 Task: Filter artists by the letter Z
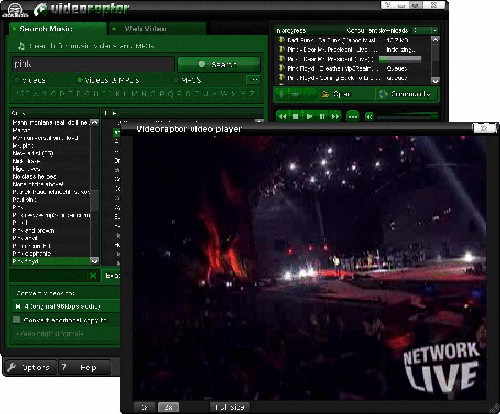[252, 94]
